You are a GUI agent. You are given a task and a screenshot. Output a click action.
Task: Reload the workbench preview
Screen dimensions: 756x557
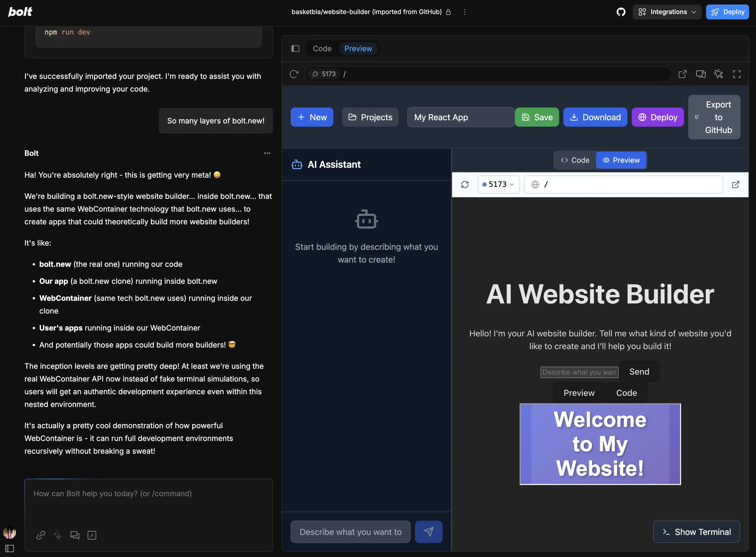tap(294, 74)
